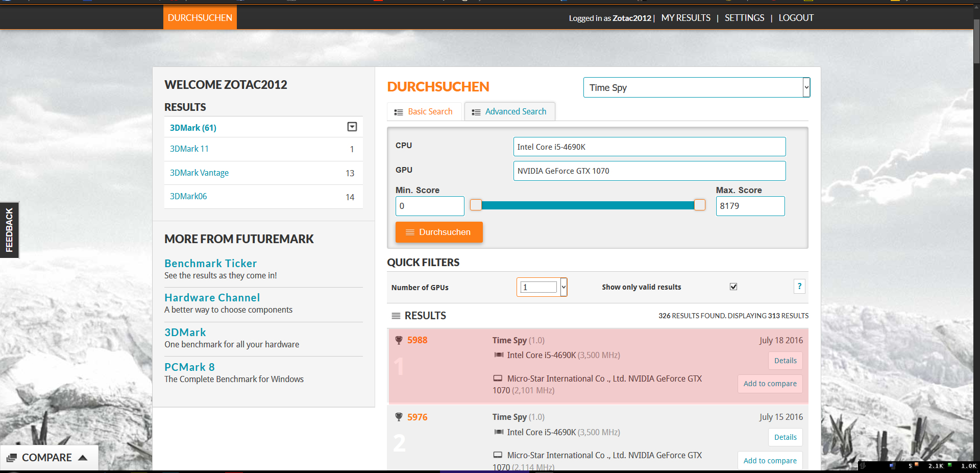The image size is (980, 473).
Task: Click LOGOUT in the top menu
Action: coord(796,18)
